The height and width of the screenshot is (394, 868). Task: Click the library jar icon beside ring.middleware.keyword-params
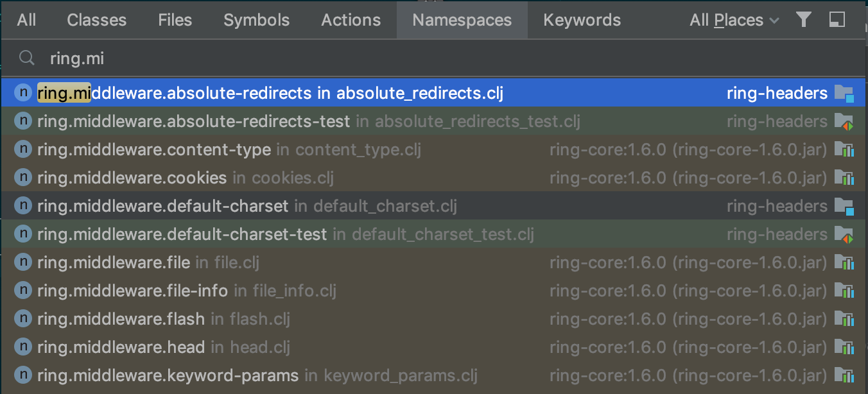[x=846, y=375]
